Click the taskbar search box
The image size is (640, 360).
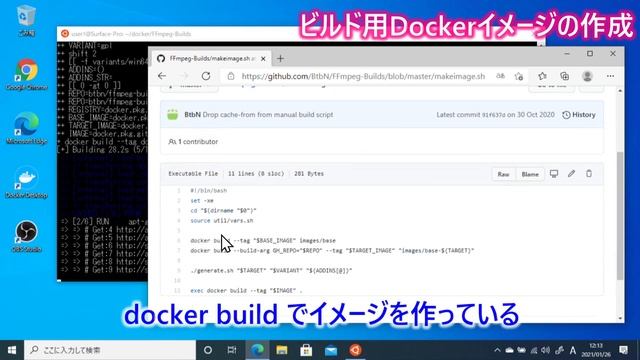110,350
